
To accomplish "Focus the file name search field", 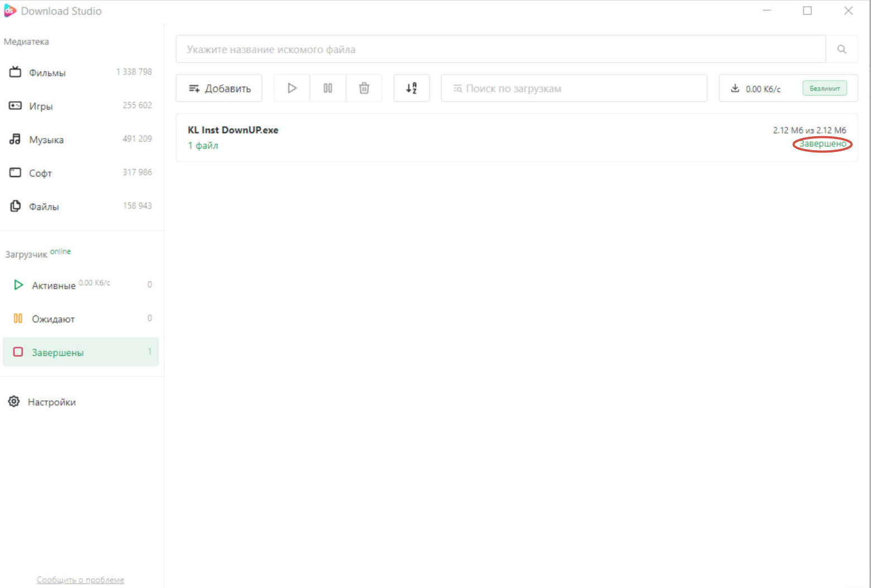I will (501, 49).
